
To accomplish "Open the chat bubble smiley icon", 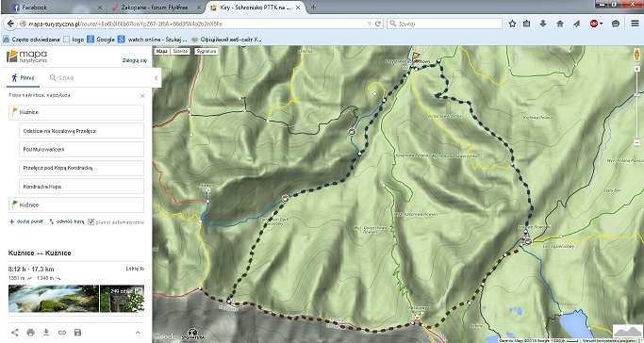I will click(616, 24).
